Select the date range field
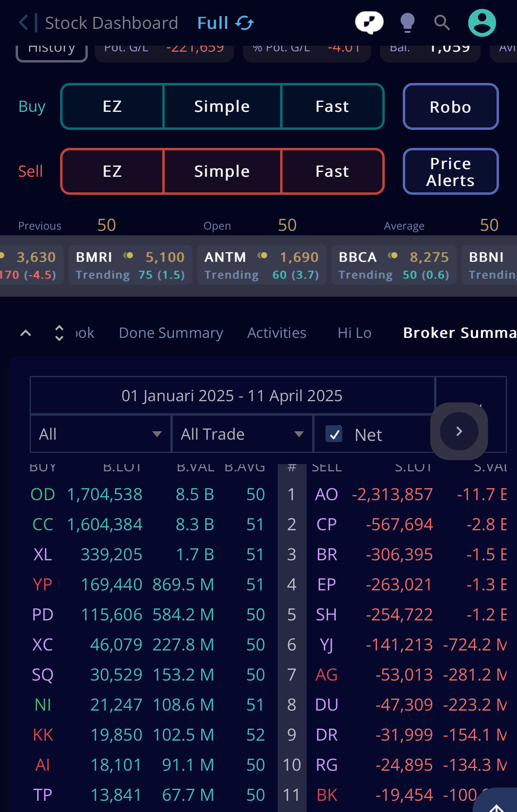 232,396
